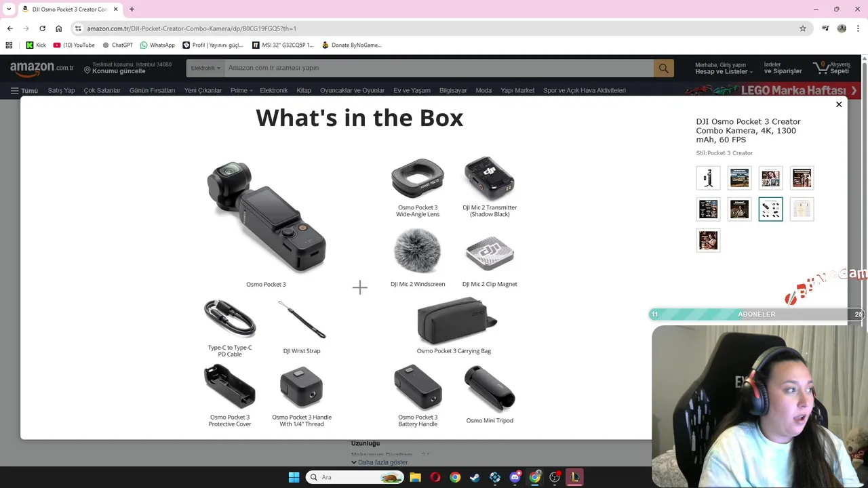The height and width of the screenshot is (488, 868).
Task: Open the apps grid in bookmarks bar
Action: [9, 45]
